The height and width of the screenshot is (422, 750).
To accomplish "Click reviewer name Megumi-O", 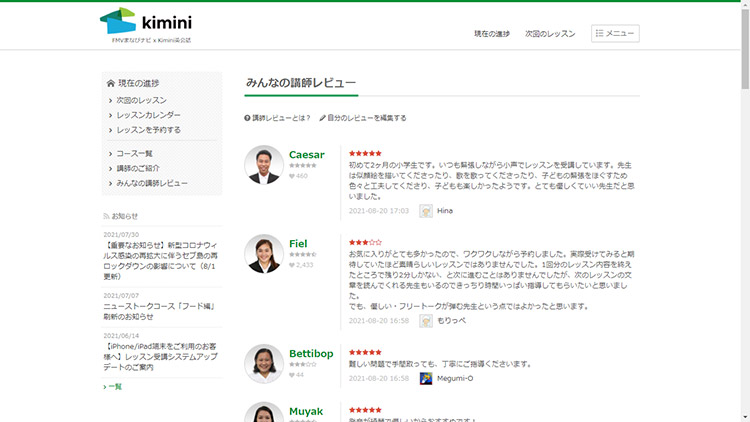I will coord(455,378).
